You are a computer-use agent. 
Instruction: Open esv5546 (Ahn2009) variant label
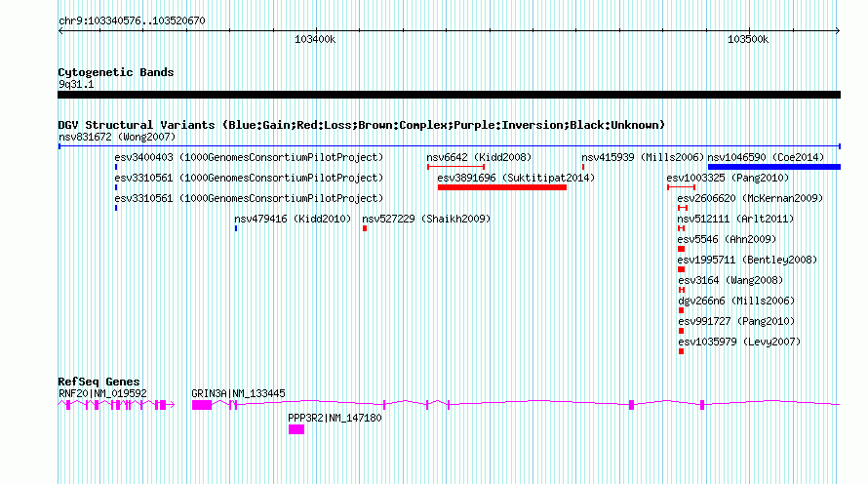point(727,239)
